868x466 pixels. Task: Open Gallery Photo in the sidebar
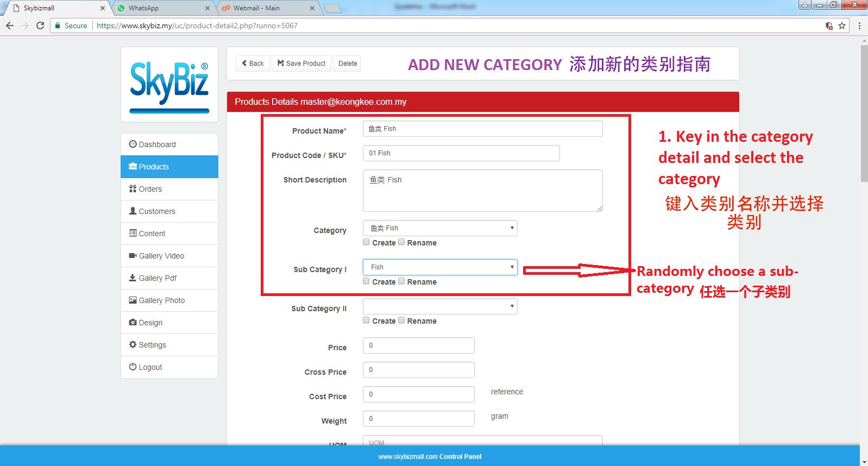tap(169, 300)
